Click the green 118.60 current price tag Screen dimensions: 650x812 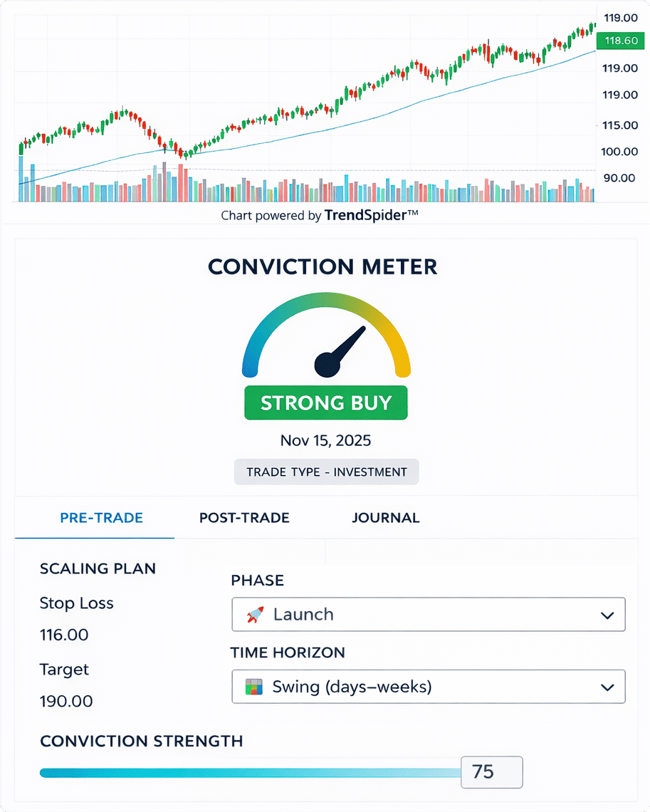click(621, 41)
